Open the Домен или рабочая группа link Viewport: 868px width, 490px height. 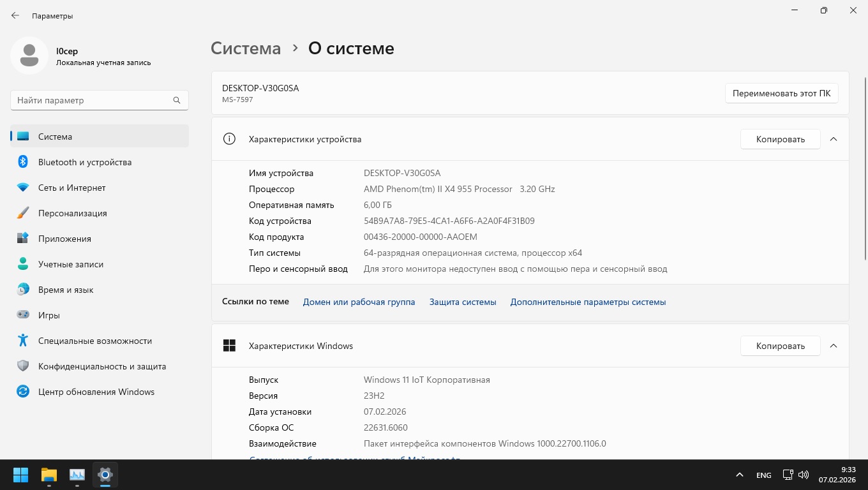pyautogui.click(x=359, y=302)
